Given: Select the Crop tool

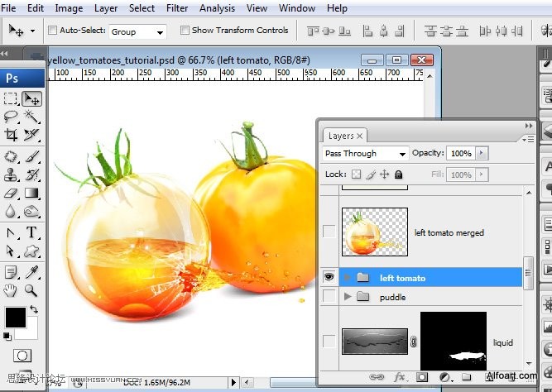Looking at the screenshot, I should [x=11, y=135].
